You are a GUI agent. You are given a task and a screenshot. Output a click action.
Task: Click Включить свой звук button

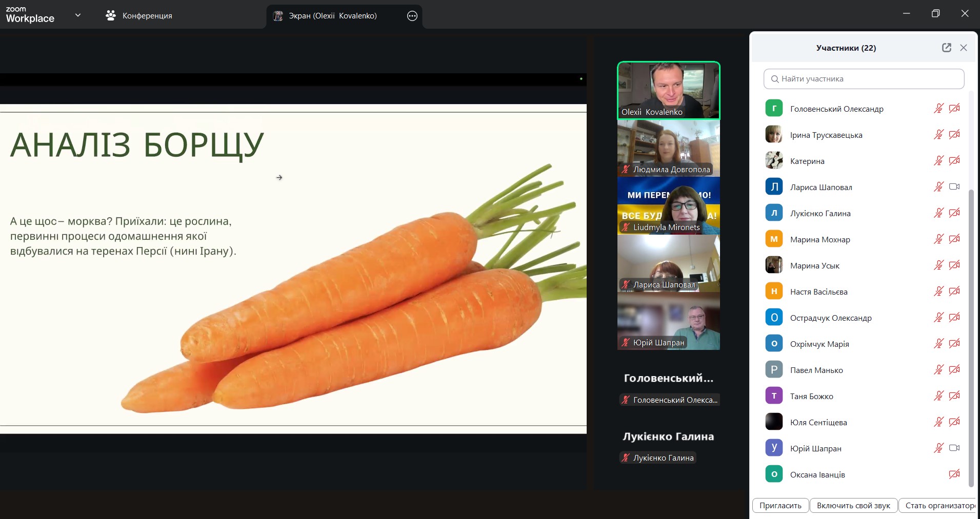pyautogui.click(x=853, y=506)
